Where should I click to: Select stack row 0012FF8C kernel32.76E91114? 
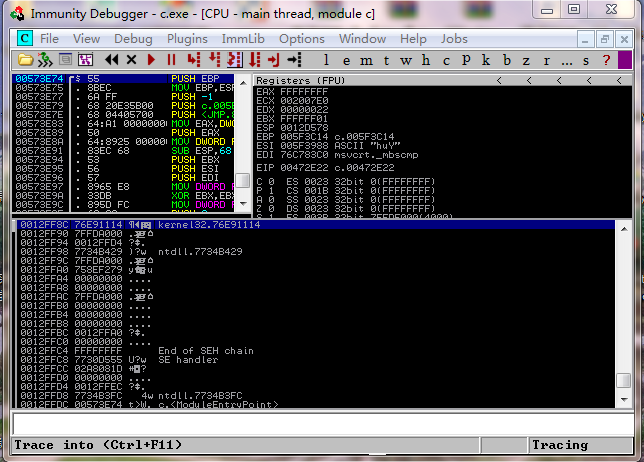pyautogui.click(x=316, y=225)
